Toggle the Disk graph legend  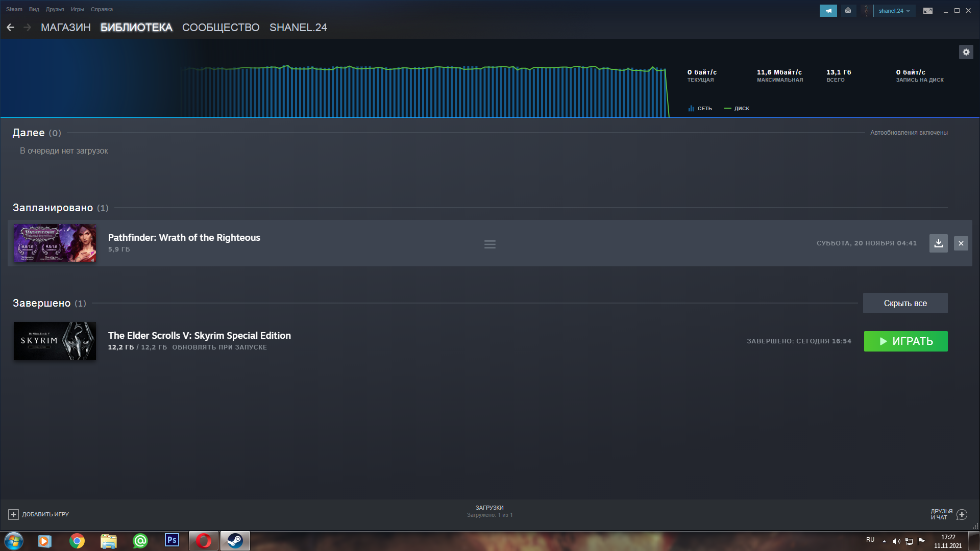pyautogui.click(x=737, y=108)
